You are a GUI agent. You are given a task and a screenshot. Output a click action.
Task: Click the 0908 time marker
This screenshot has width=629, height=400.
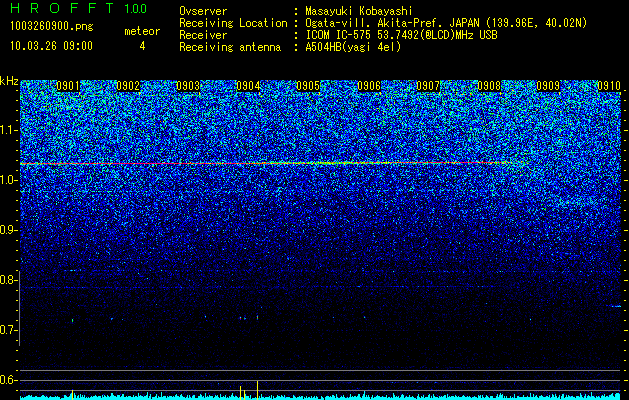click(489, 86)
